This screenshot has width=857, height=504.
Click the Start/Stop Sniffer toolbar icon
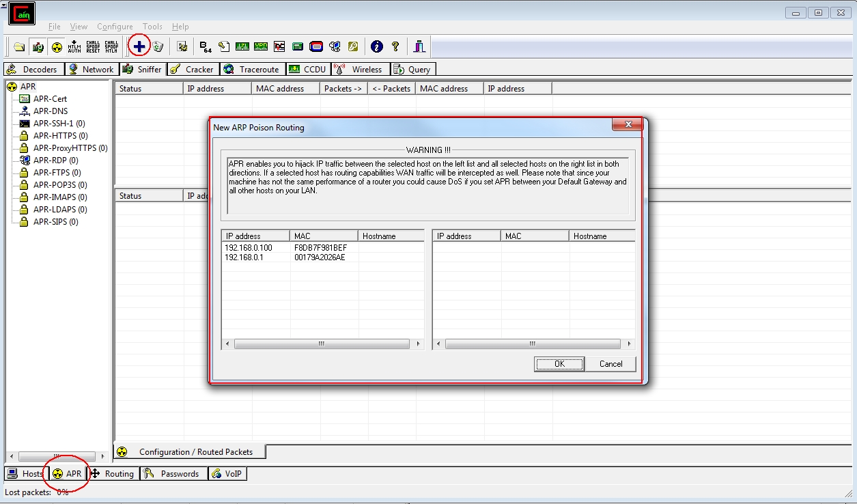click(x=38, y=46)
